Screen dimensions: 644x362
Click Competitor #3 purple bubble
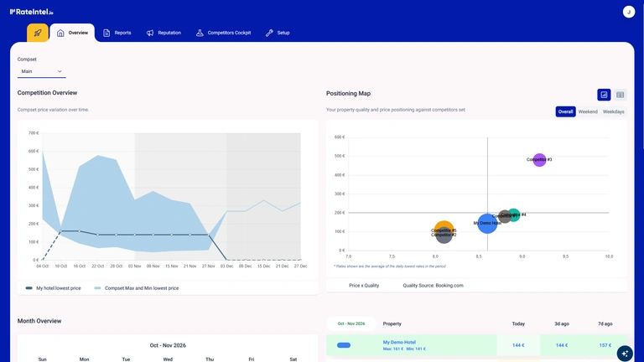pyautogui.click(x=539, y=160)
